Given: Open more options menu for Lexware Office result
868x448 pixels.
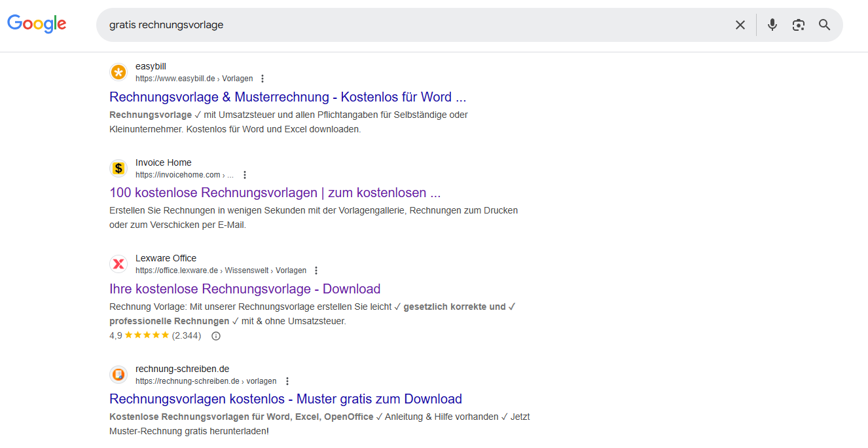Looking at the screenshot, I should point(316,271).
